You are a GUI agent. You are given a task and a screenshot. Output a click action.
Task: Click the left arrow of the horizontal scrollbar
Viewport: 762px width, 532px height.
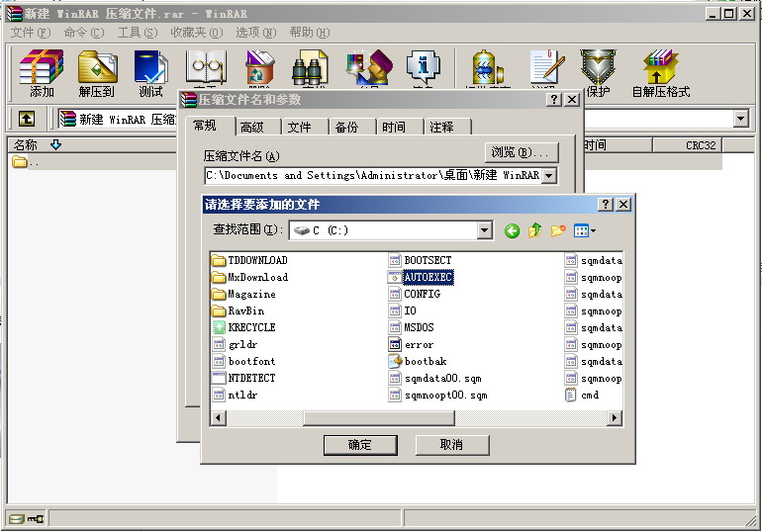point(218,417)
